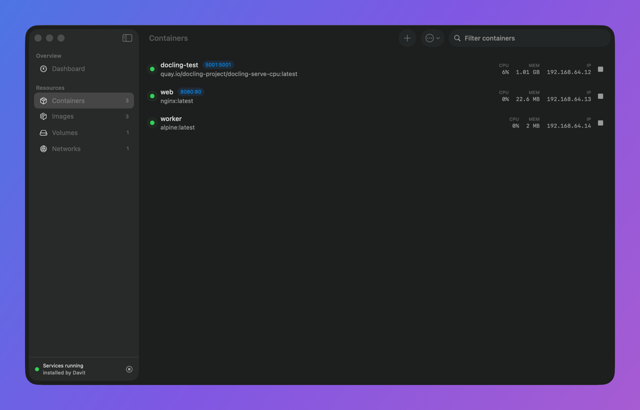This screenshot has width=640, height=410.
Task: Open the more options ellipsis dropdown
Action: tap(433, 38)
